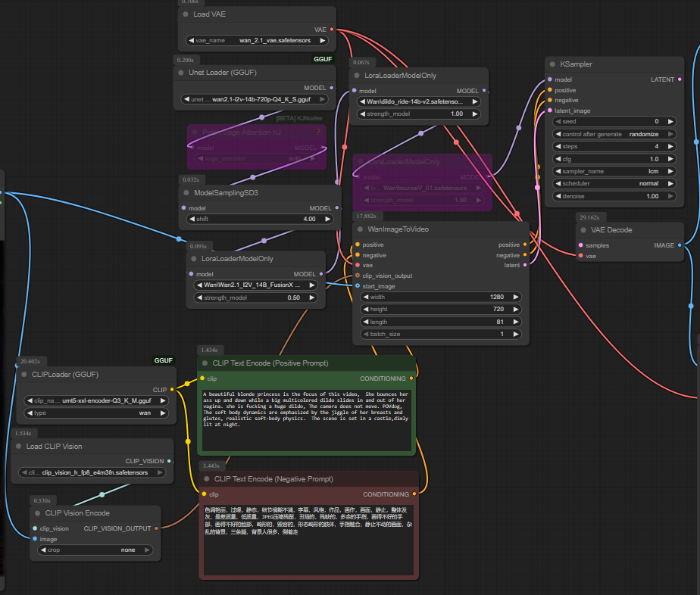700x595 pixels.
Task: Open the crop option in CLIP Vision Encode
Action: coord(95,550)
